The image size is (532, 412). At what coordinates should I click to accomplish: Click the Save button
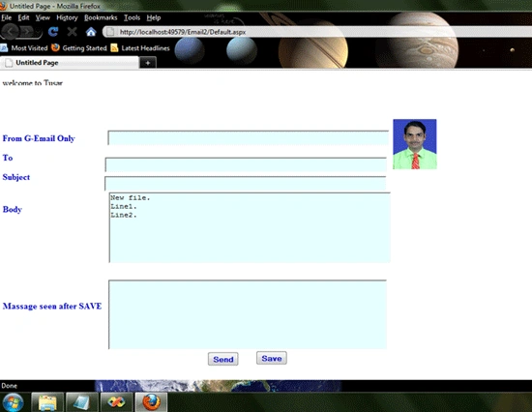(272, 358)
